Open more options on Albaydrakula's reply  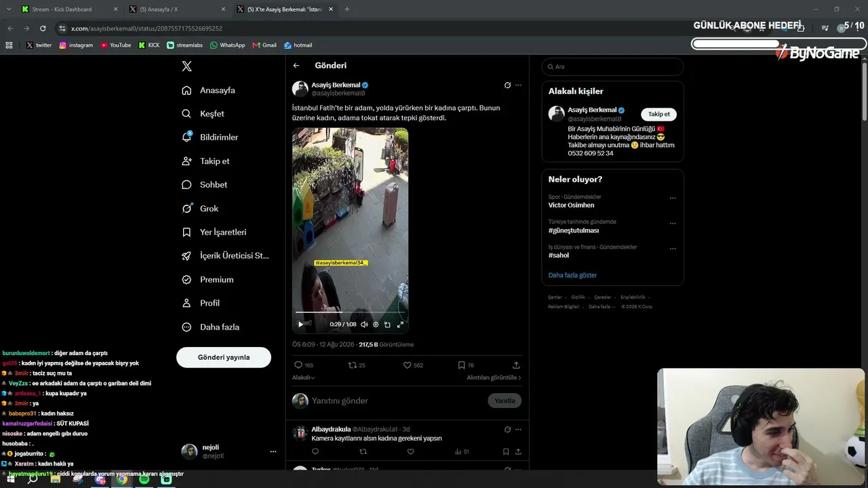coord(518,429)
